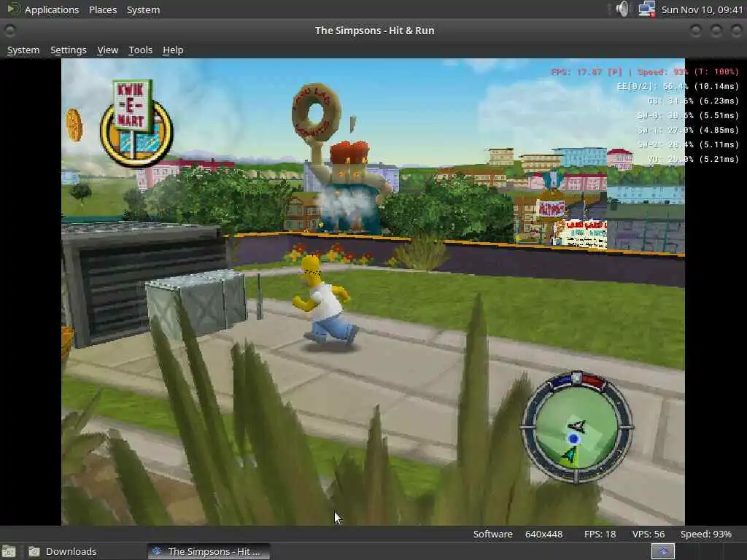Open the Tools menu
The width and height of the screenshot is (747, 560).
141,50
